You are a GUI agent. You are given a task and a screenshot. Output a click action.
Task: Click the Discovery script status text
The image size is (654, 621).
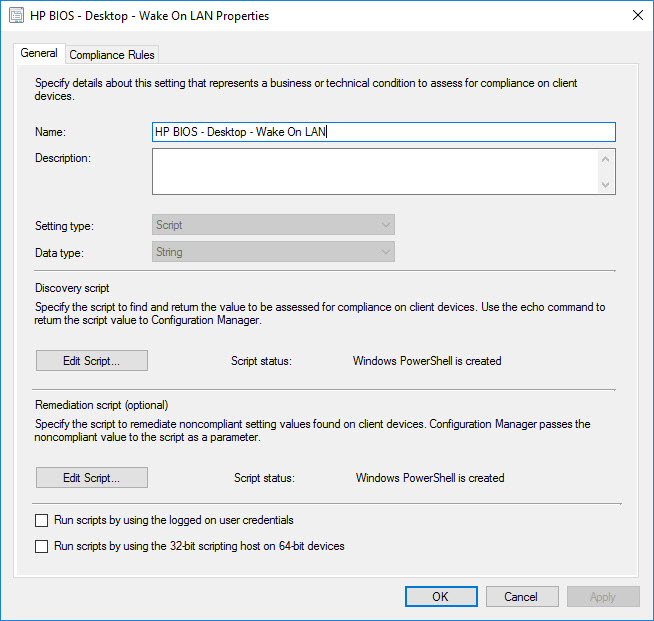coord(427,361)
